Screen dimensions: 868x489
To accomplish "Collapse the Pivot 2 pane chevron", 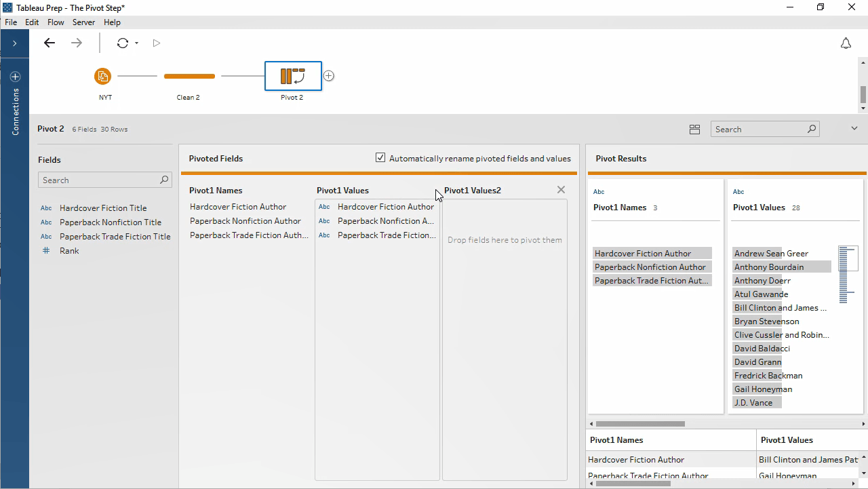I will coord(854,128).
